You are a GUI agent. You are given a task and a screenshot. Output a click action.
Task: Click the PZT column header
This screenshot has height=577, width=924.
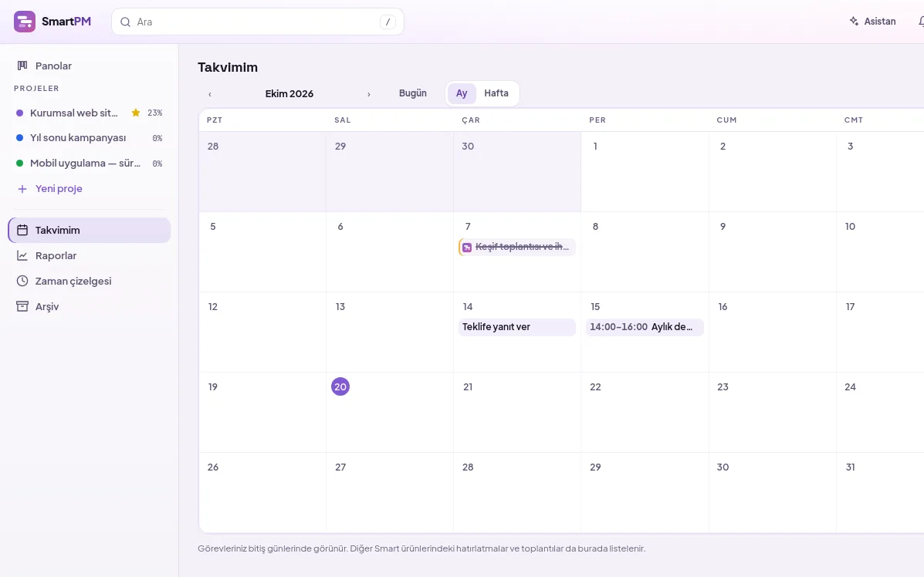click(x=215, y=120)
